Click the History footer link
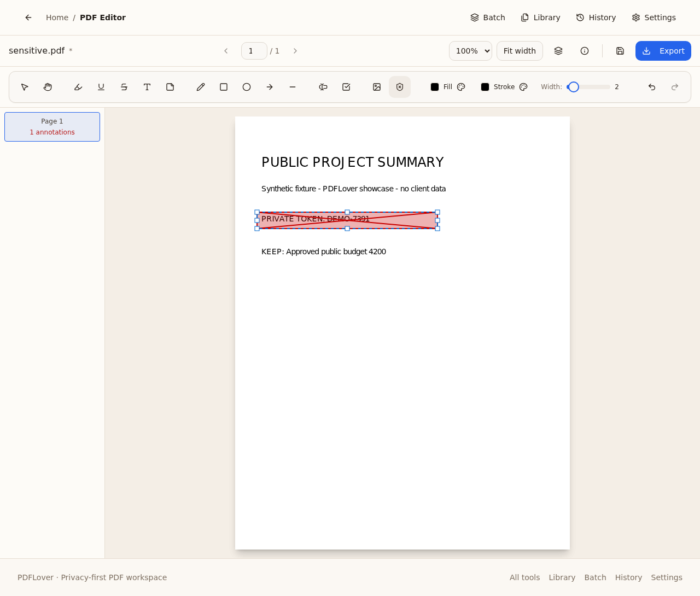This screenshot has width=700, height=596. click(x=628, y=577)
